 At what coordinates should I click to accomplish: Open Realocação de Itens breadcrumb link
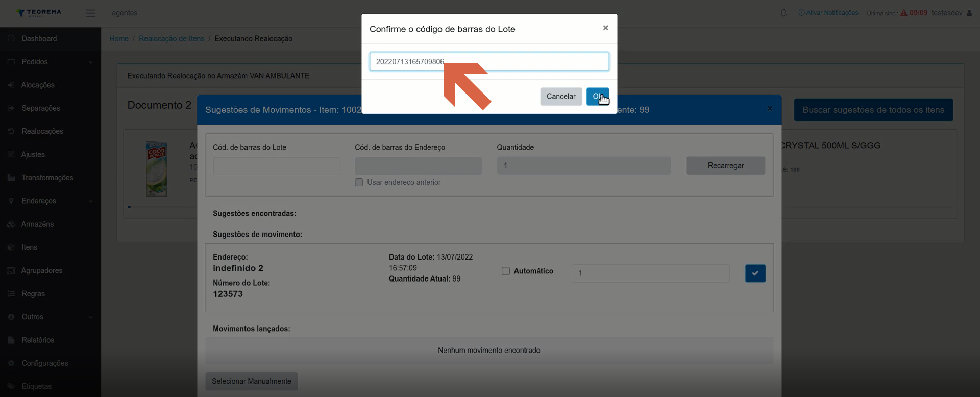[x=171, y=39]
